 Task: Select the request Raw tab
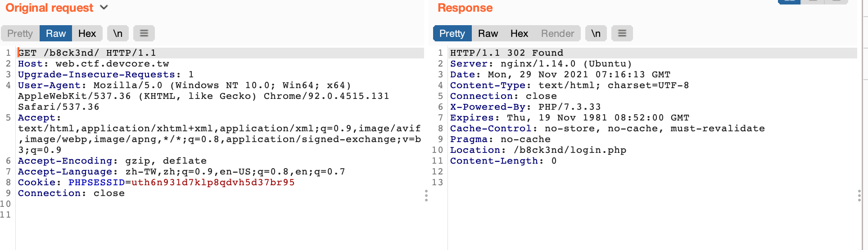point(55,34)
